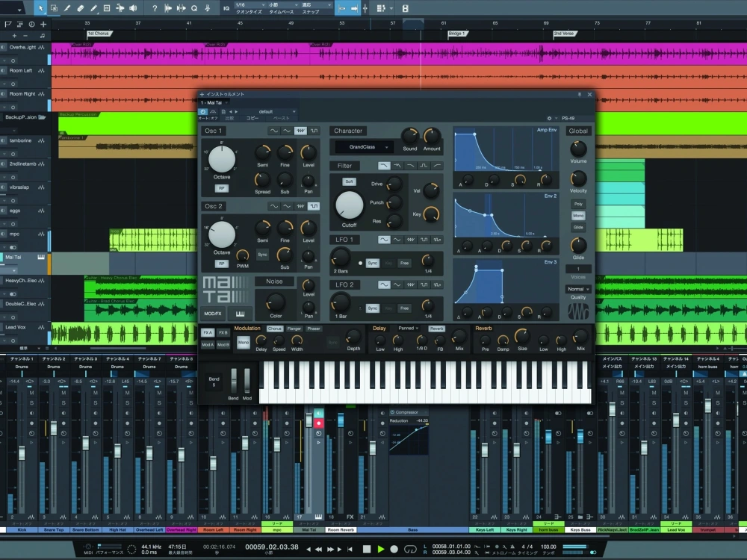
Task: Select the sawtooth waveform for Osc 1
Action: (x=300, y=131)
